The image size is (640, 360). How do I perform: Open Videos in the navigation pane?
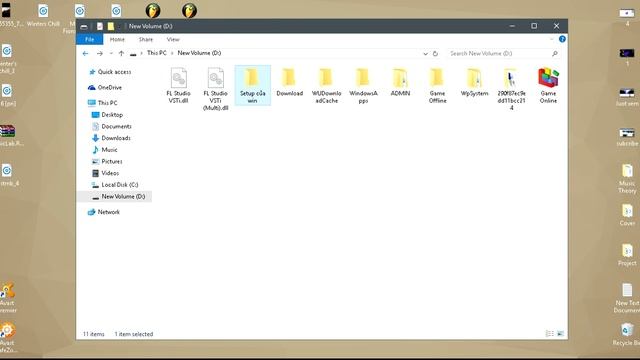pyautogui.click(x=110, y=173)
